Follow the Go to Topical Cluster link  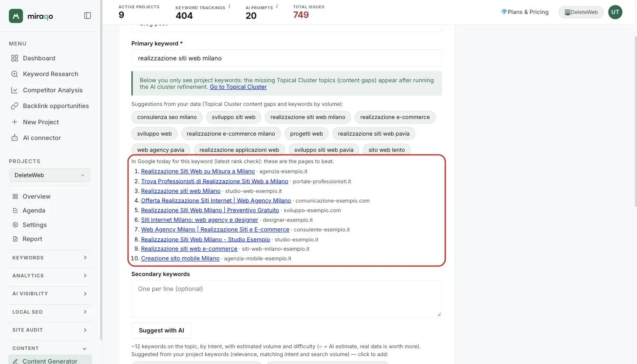click(x=238, y=87)
